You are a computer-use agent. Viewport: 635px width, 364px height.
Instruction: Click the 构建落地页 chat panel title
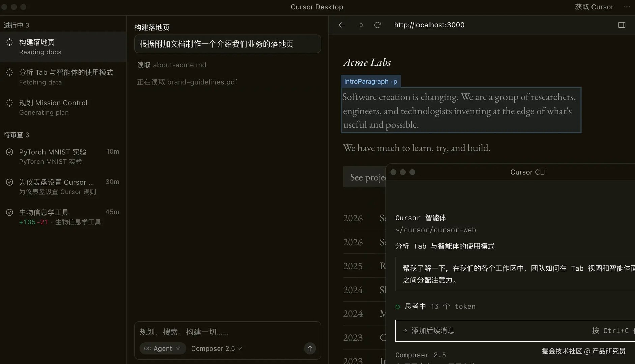(x=152, y=27)
